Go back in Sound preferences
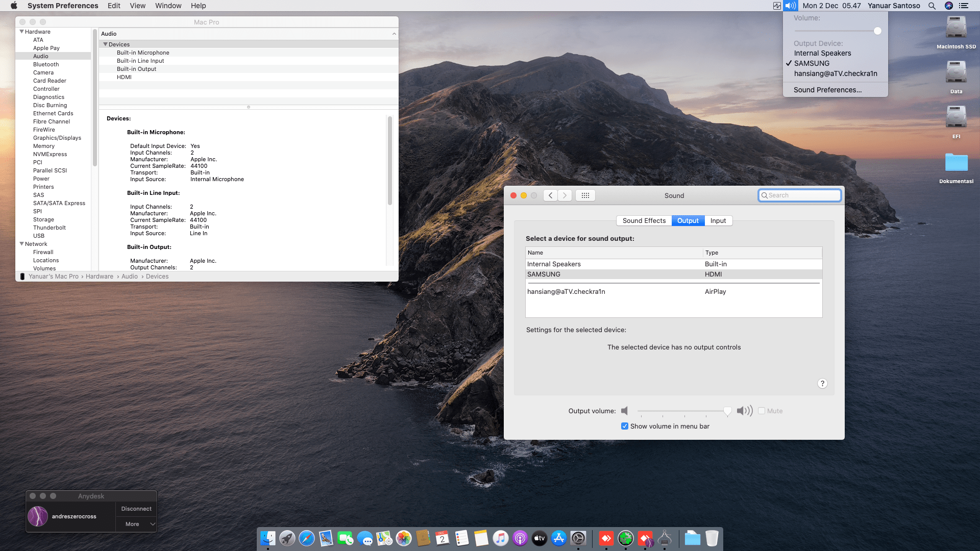Image resolution: width=980 pixels, height=551 pixels. click(550, 195)
